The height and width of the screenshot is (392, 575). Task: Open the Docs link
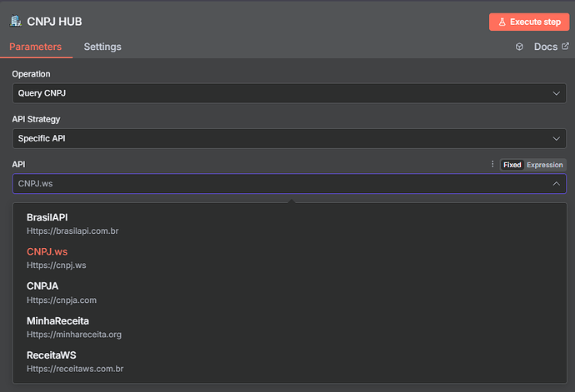click(545, 47)
